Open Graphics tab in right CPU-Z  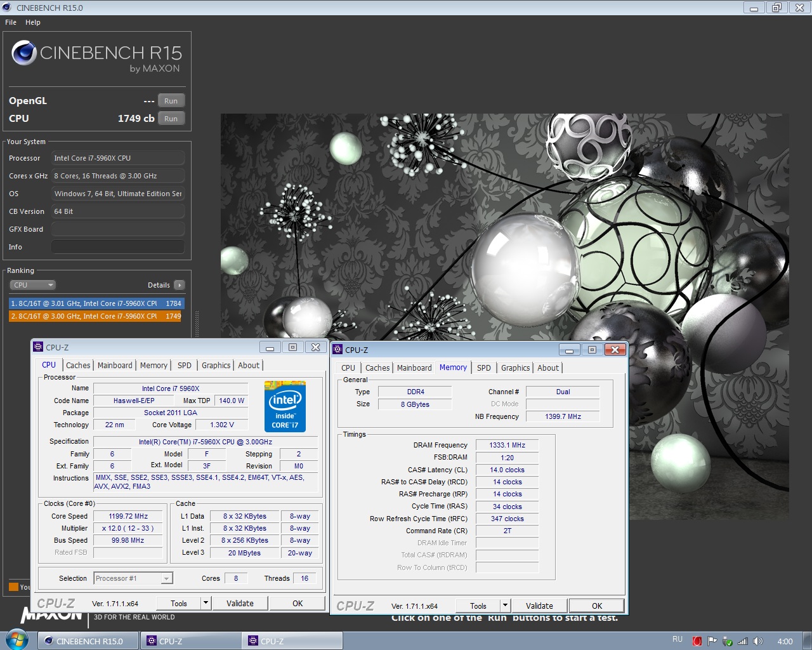(x=516, y=368)
